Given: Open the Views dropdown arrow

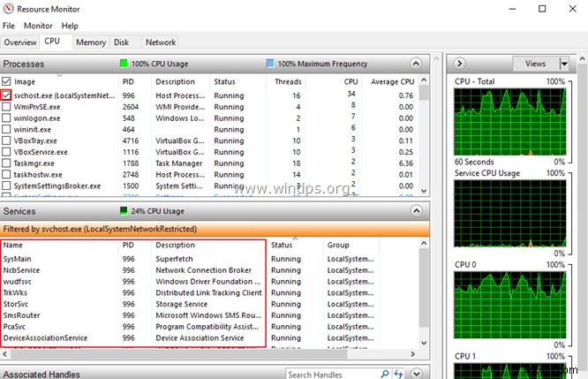Looking at the screenshot, I should pos(564,64).
